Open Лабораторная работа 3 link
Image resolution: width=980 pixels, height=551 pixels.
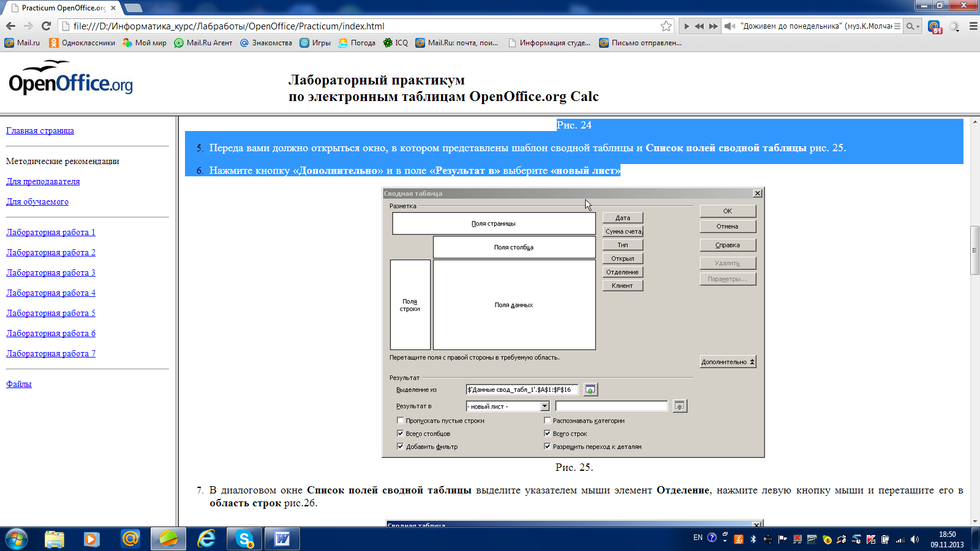point(51,272)
